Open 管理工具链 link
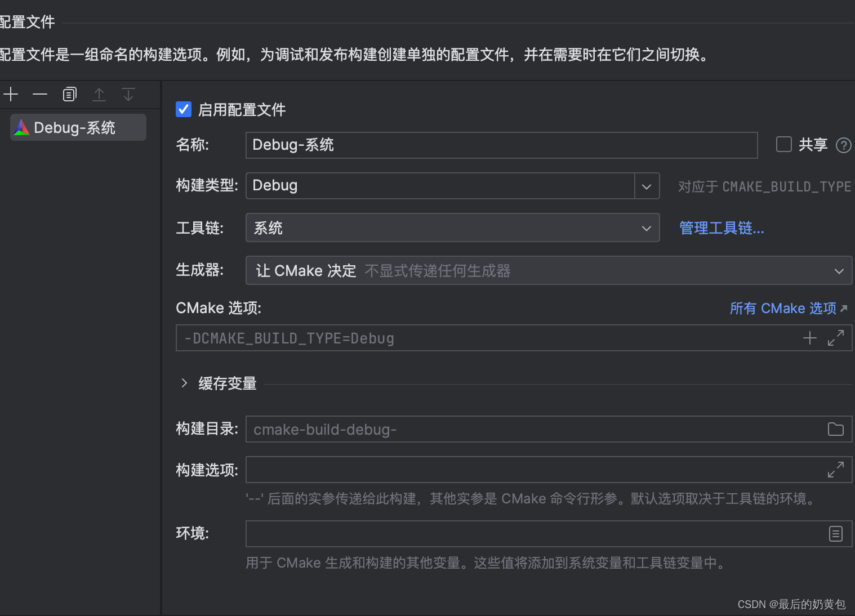This screenshot has width=855, height=616. point(722,227)
